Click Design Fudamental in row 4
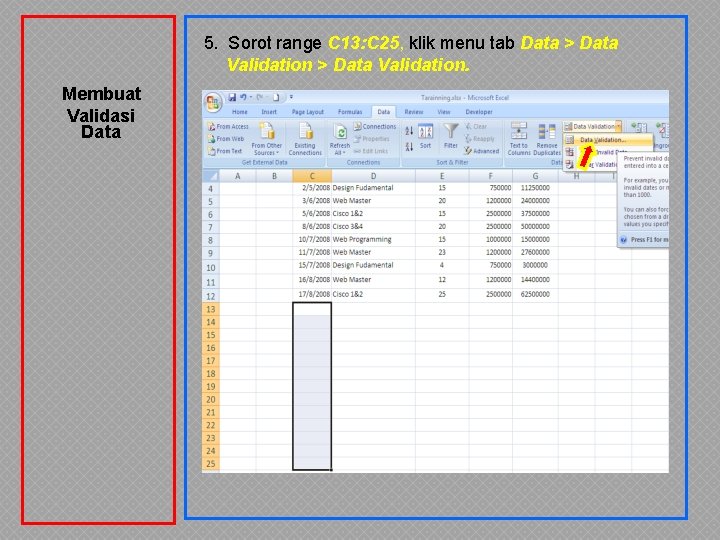The width and height of the screenshot is (720, 540). click(373, 188)
